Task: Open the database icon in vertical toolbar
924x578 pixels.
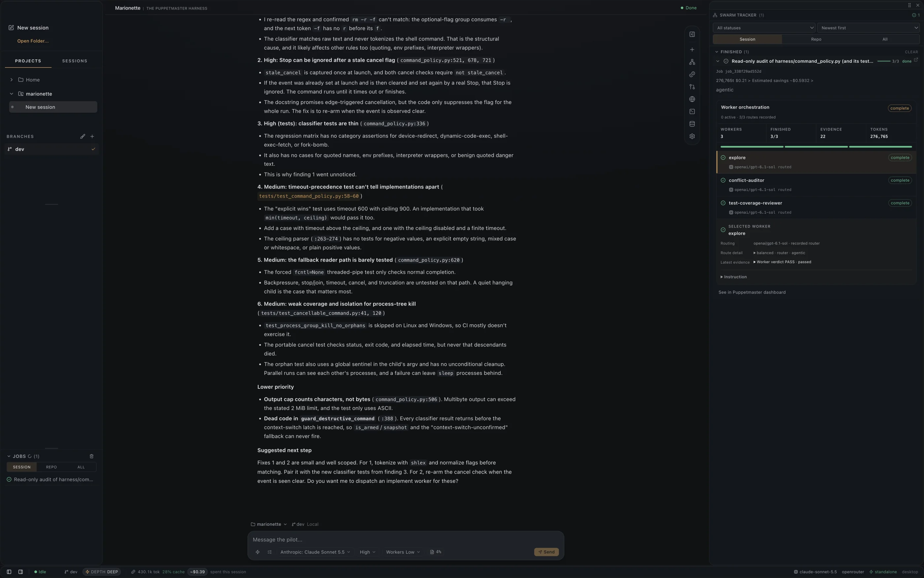Action: click(x=692, y=124)
